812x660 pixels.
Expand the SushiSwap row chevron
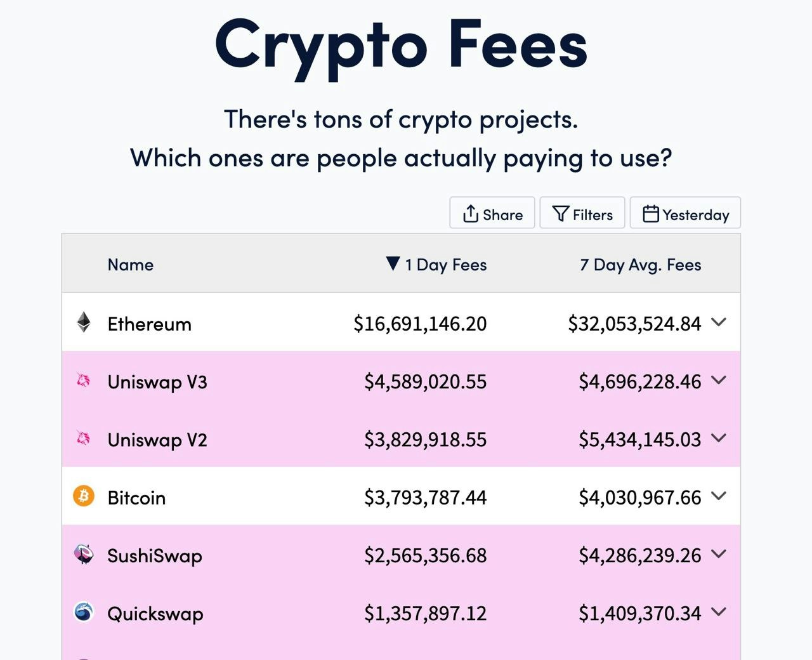point(719,555)
